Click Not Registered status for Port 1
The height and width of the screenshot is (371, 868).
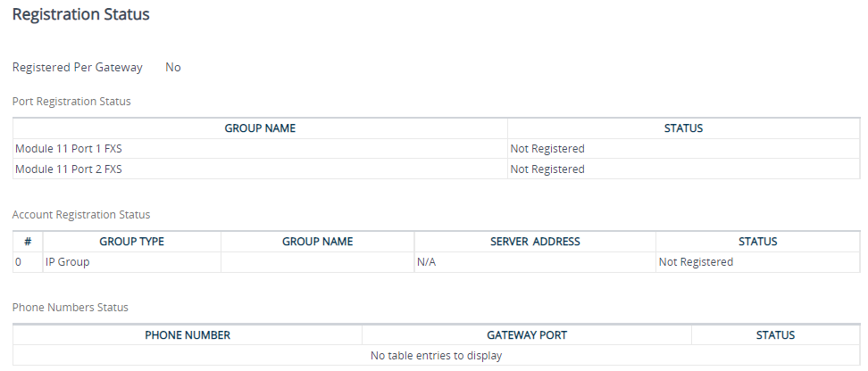click(x=547, y=149)
